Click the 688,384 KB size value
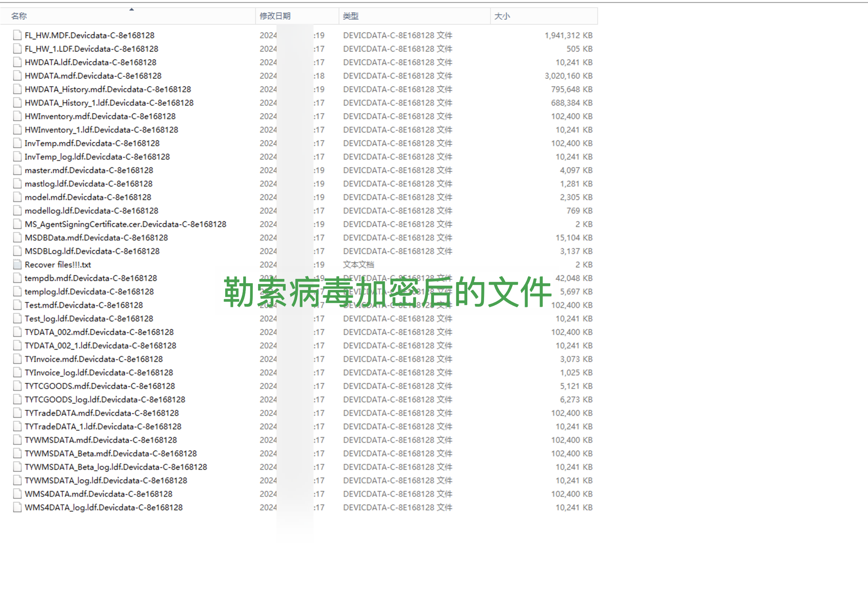Image resolution: width=868 pixels, height=597 pixels. coord(572,103)
